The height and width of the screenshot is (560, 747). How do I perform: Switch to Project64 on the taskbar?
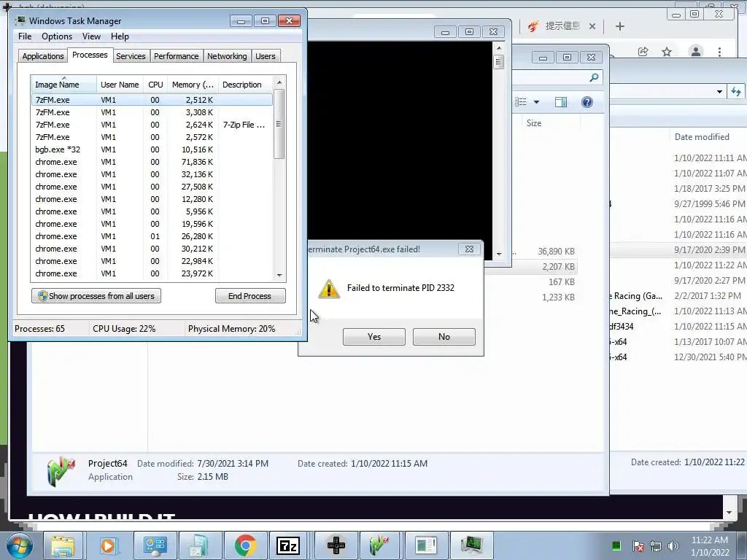point(379,545)
